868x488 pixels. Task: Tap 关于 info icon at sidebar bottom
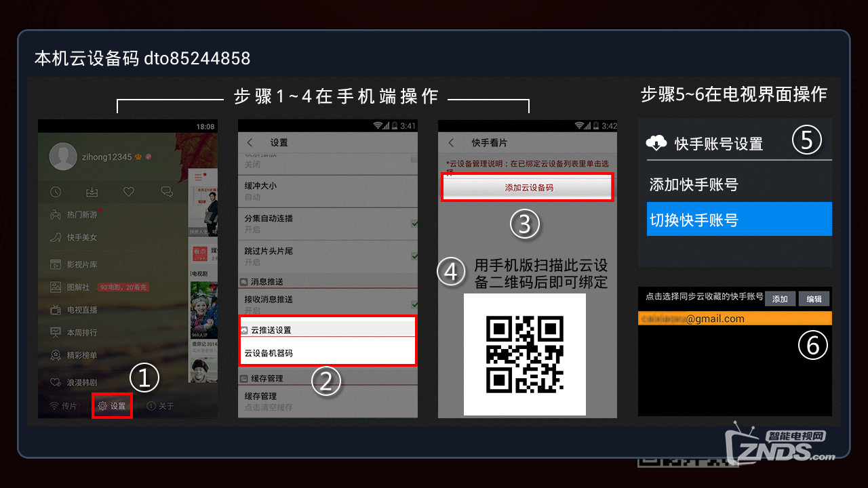coord(161,406)
